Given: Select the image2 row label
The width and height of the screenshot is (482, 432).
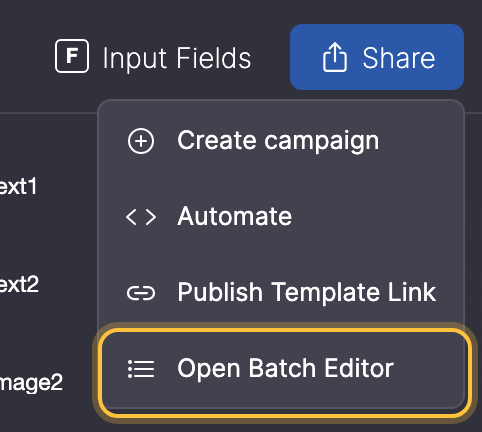Looking at the screenshot, I should (31, 383).
